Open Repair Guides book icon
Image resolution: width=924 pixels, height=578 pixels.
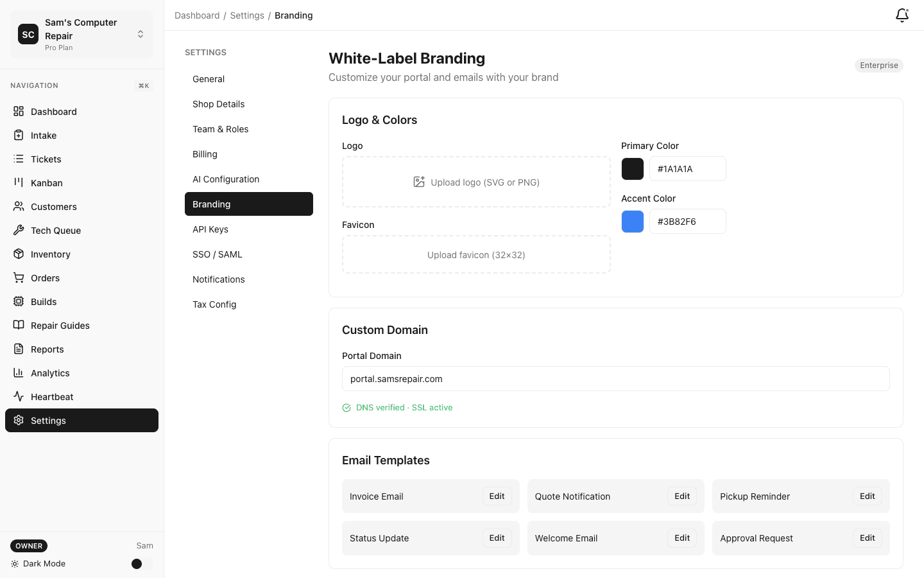click(x=19, y=325)
